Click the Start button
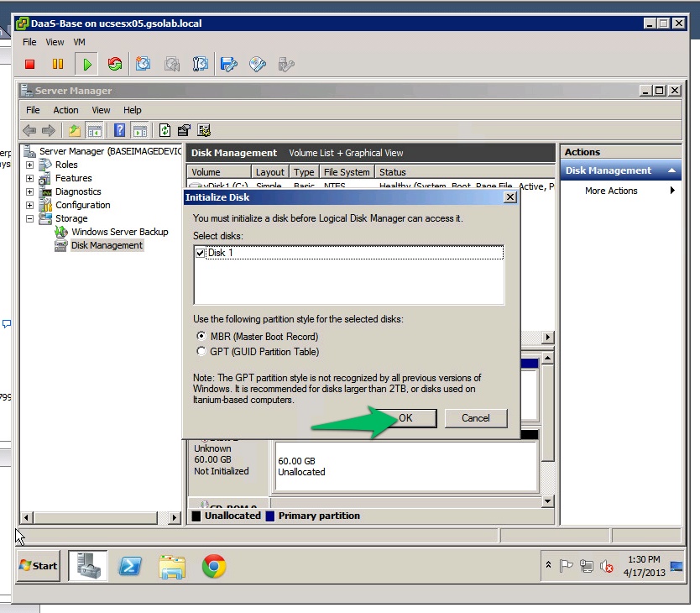Viewport: 700px width, 613px height. pos(39,566)
